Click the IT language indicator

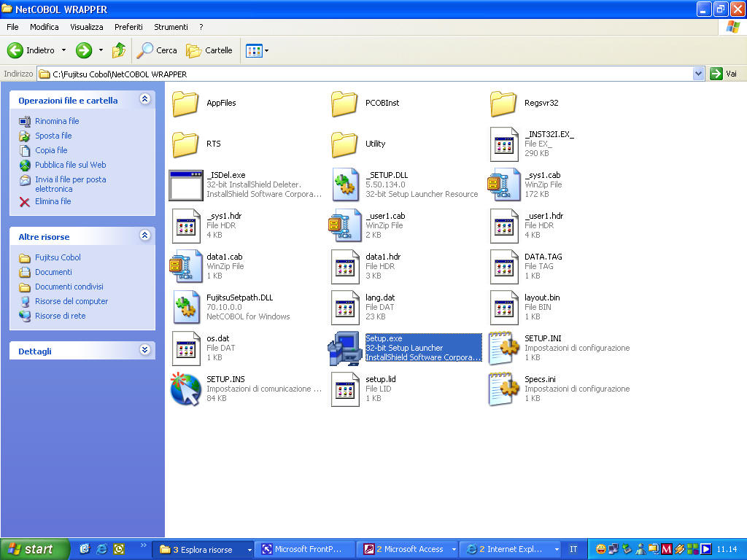tap(573, 550)
